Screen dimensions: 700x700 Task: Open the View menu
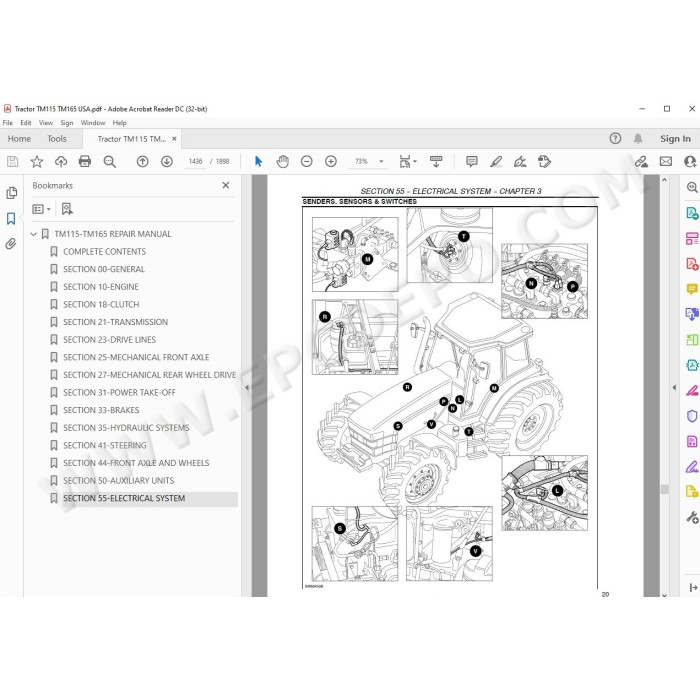tap(46, 123)
